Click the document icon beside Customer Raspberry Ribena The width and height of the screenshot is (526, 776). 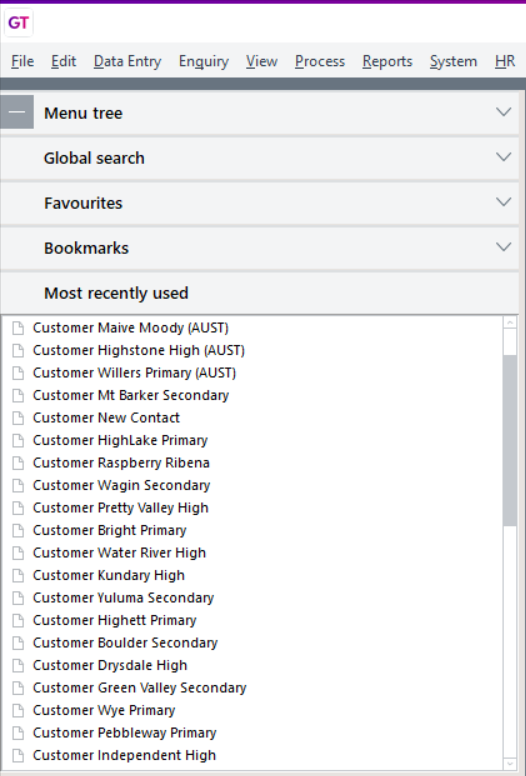(18, 463)
